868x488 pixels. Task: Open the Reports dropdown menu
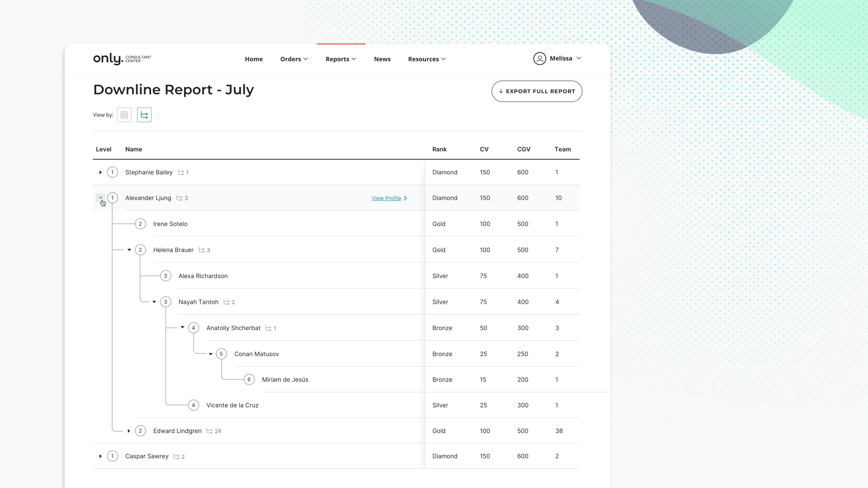pyautogui.click(x=340, y=59)
